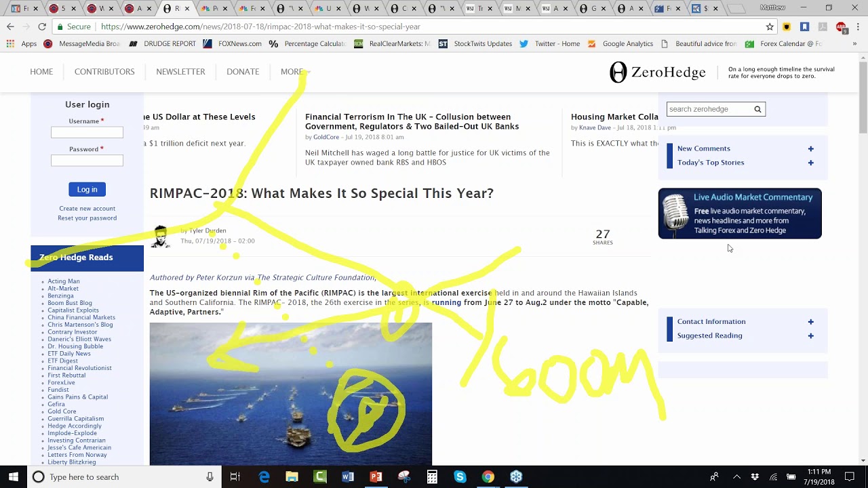The width and height of the screenshot is (868, 488).
Task: Click the page vertical scrollbar
Action: (x=863, y=258)
